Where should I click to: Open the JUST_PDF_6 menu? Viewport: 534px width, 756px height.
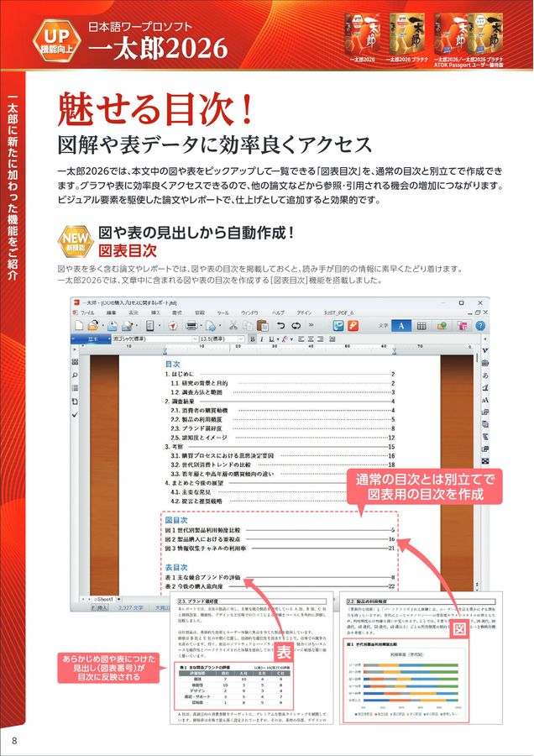[x=339, y=312]
